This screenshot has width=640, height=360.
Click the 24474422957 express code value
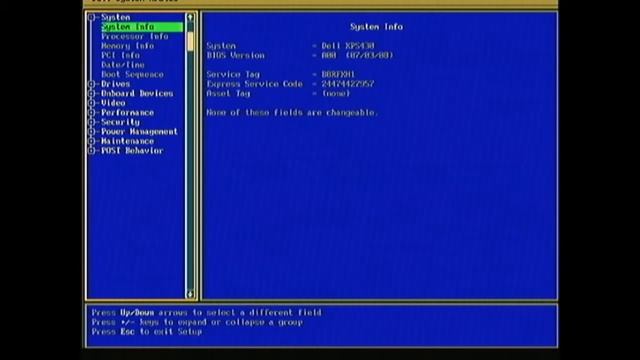(x=348, y=84)
